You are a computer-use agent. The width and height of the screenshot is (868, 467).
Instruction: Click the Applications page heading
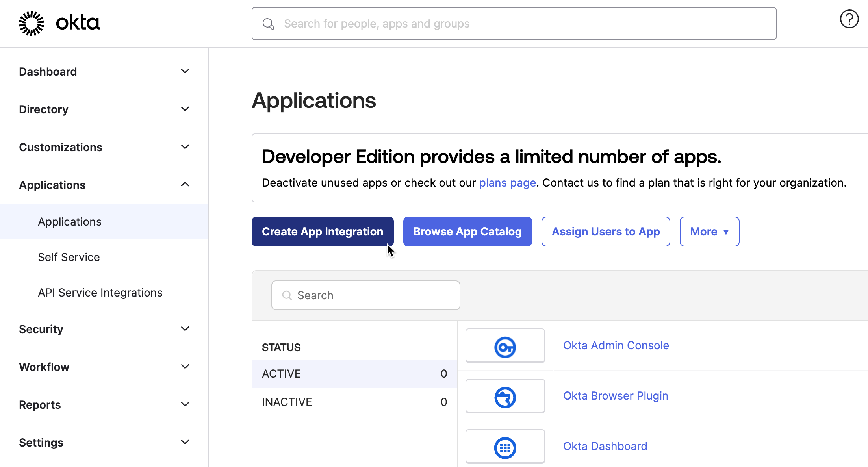point(314,101)
